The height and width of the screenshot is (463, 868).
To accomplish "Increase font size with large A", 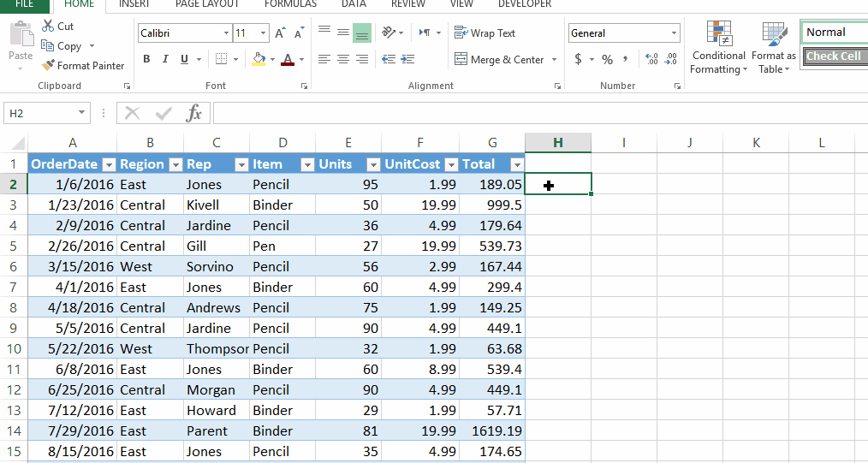I will tap(280, 33).
